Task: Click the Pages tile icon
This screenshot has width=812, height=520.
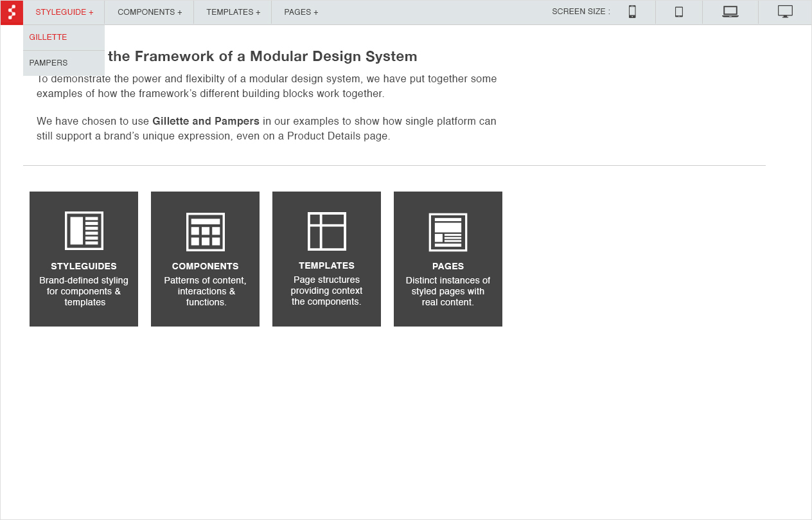Action: 448,232
